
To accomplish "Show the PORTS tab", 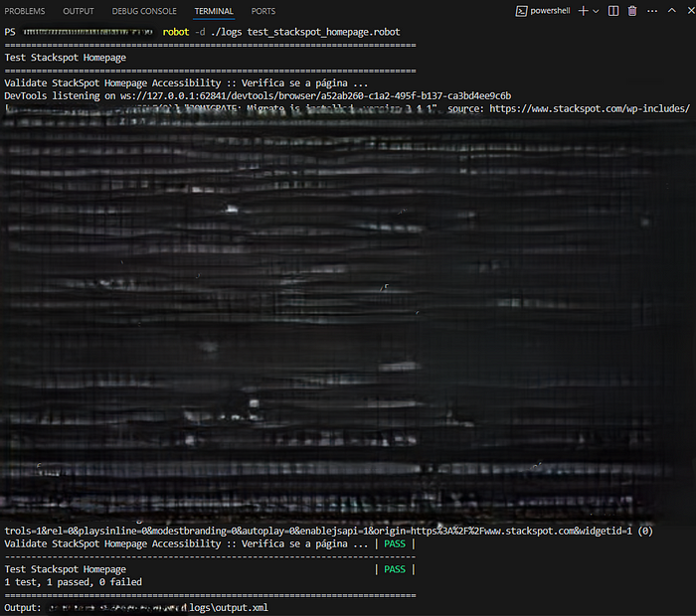I will pyautogui.click(x=263, y=11).
